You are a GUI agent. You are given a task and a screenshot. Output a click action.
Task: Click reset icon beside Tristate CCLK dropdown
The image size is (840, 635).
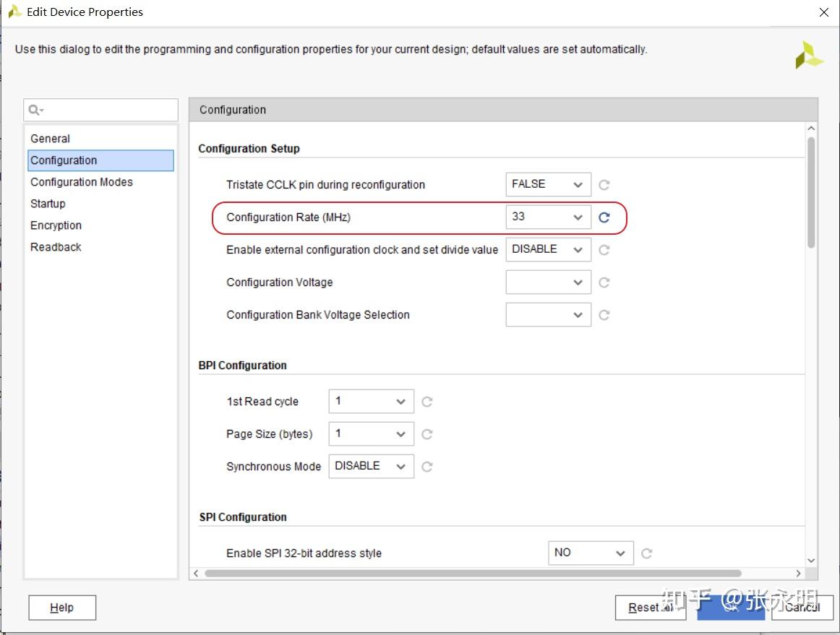pos(604,185)
